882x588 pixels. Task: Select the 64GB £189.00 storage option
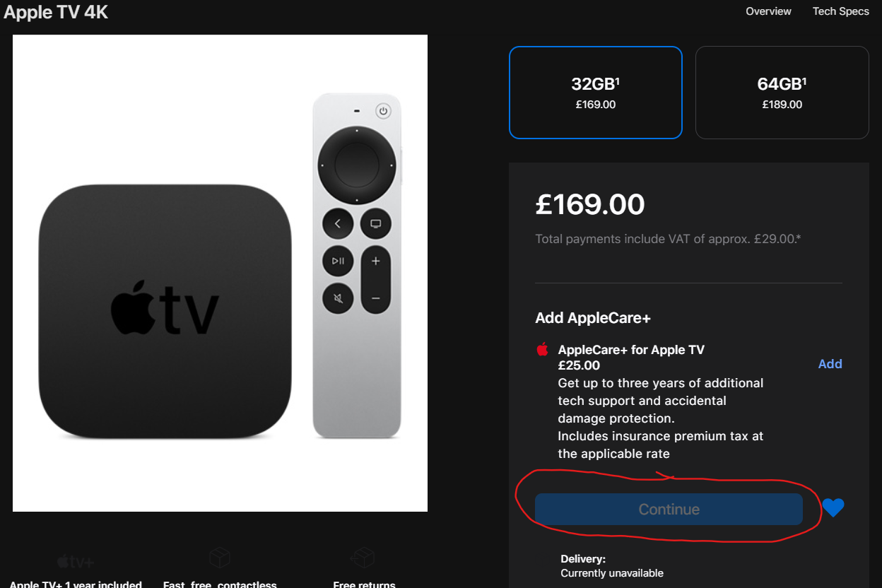pos(782,93)
